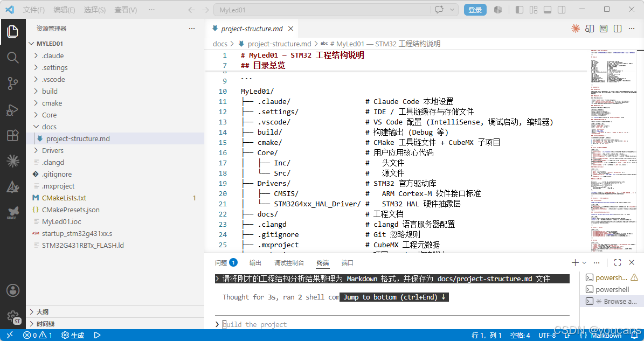Close the project-structure.md editor tab

[x=291, y=29]
